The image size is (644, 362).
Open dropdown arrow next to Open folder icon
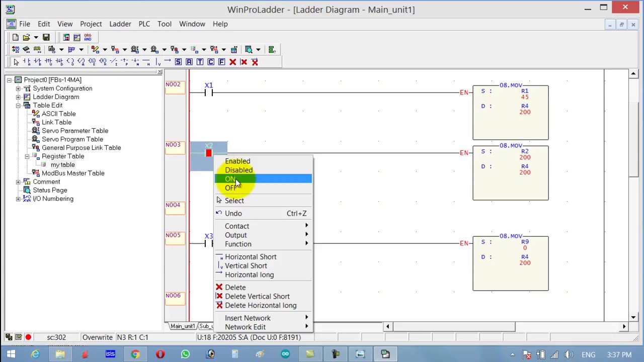coord(36,37)
